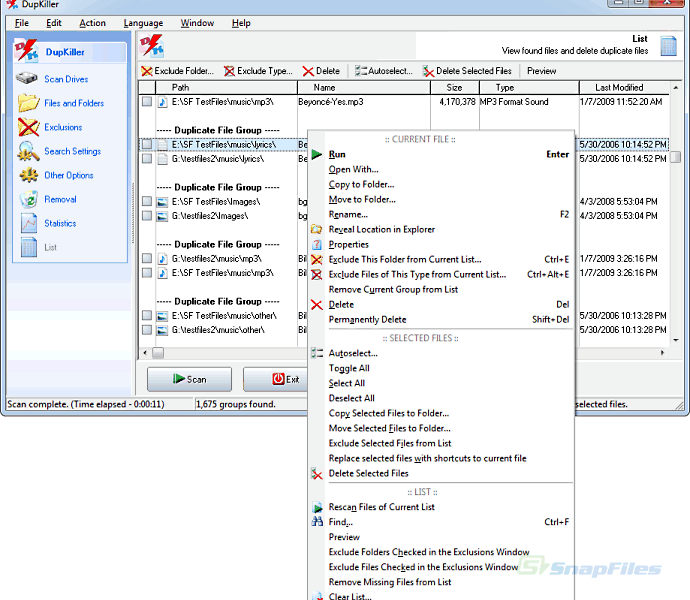Click Exclude Folder toolbar button
The height and width of the screenshot is (600, 690).
177,71
